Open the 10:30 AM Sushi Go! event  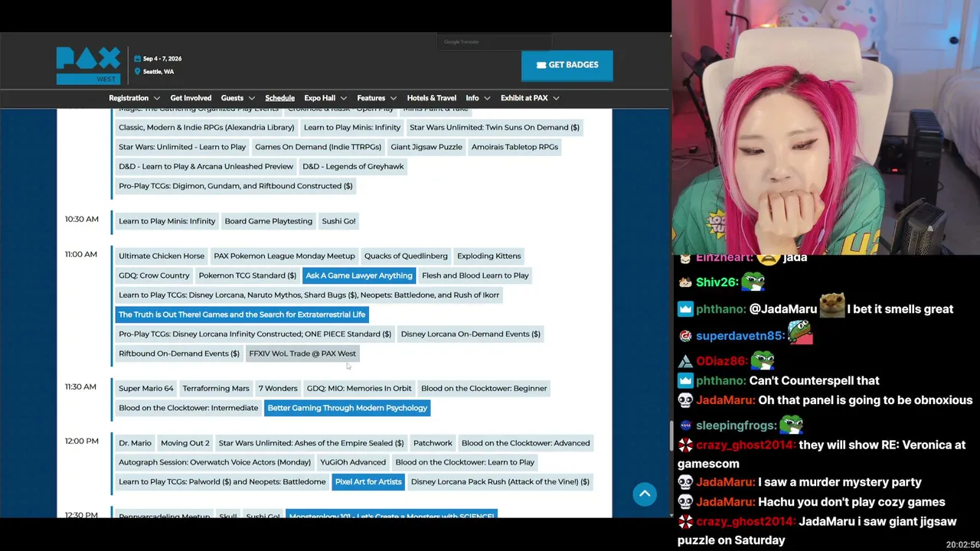[x=338, y=221]
